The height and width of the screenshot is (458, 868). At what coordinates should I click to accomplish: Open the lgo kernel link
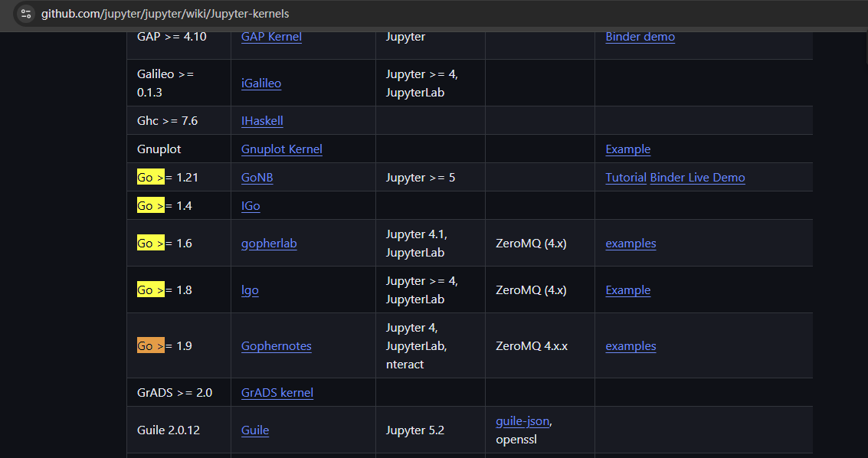point(250,290)
